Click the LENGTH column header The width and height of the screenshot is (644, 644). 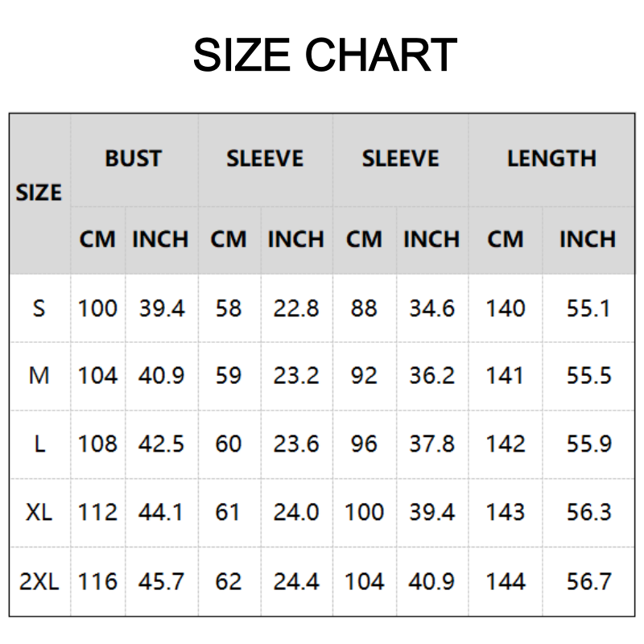pyautogui.click(x=551, y=159)
